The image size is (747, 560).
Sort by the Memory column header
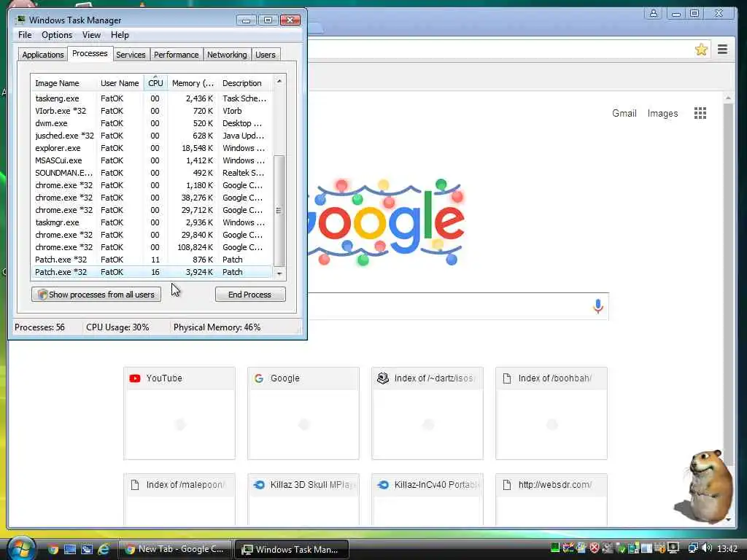pyautogui.click(x=193, y=83)
